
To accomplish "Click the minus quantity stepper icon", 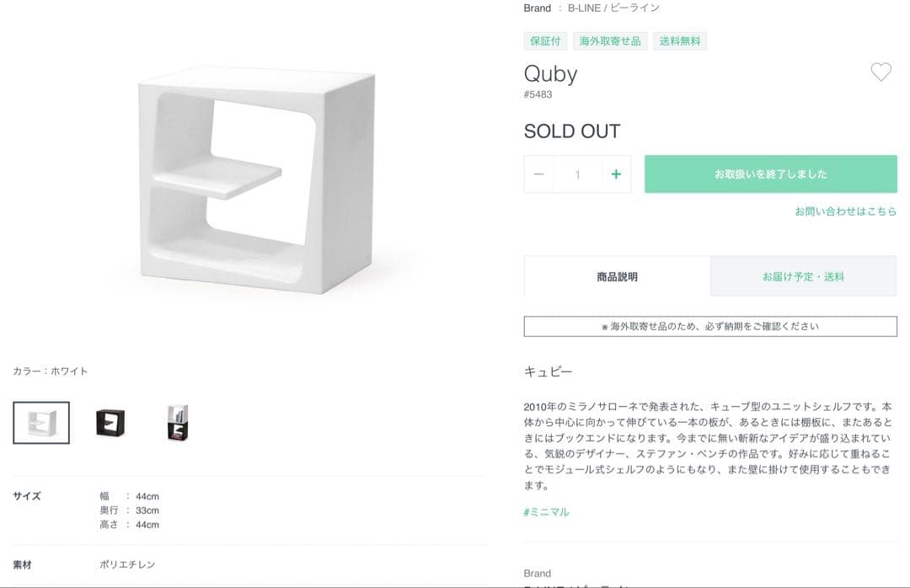I will 538,174.
